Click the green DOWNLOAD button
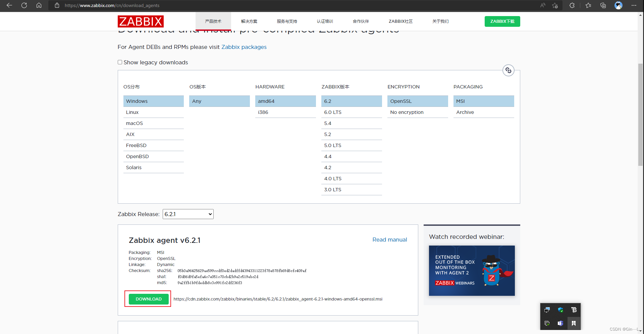This screenshot has height=334, width=644. [149, 299]
